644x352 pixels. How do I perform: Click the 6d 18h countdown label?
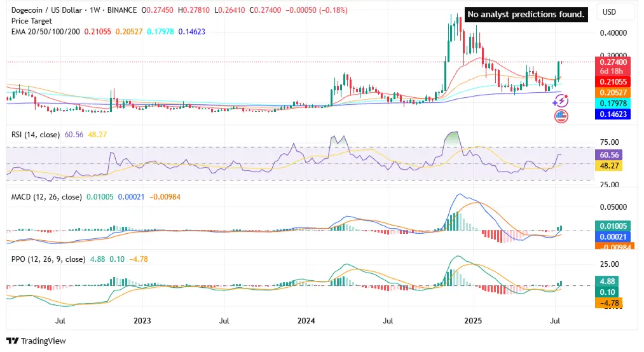click(611, 71)
